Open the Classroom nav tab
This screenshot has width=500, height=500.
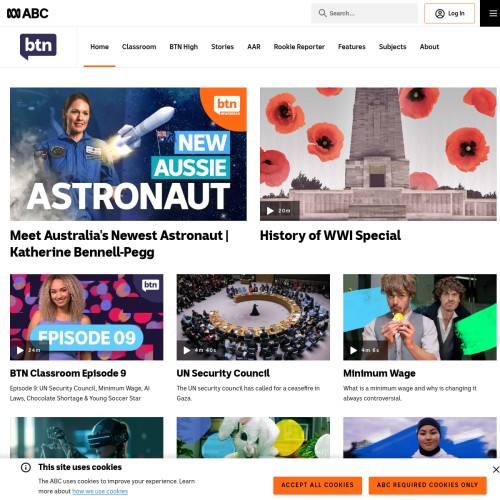tap(139, 47)
